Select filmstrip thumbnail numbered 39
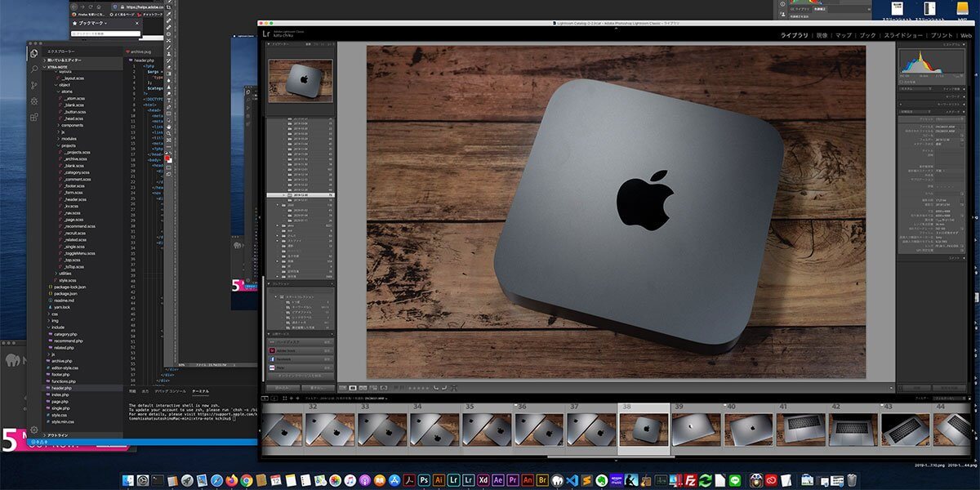This screenshot has height=490, width=980. point(696,430)
